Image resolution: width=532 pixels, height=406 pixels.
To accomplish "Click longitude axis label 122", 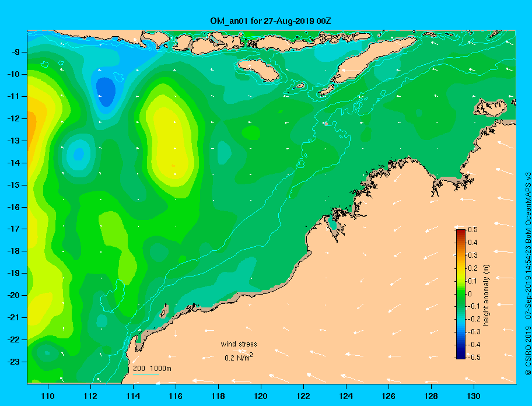I will click(303, 396).
